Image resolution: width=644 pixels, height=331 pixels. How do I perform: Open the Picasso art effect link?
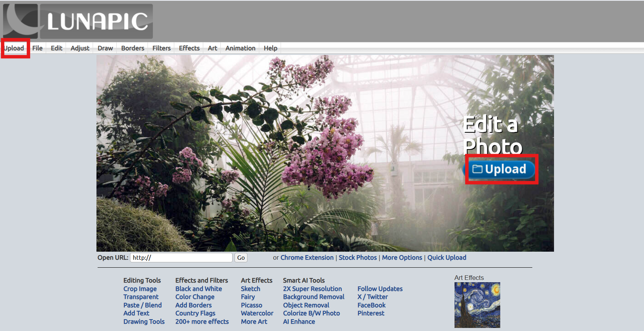coord(252,305)
